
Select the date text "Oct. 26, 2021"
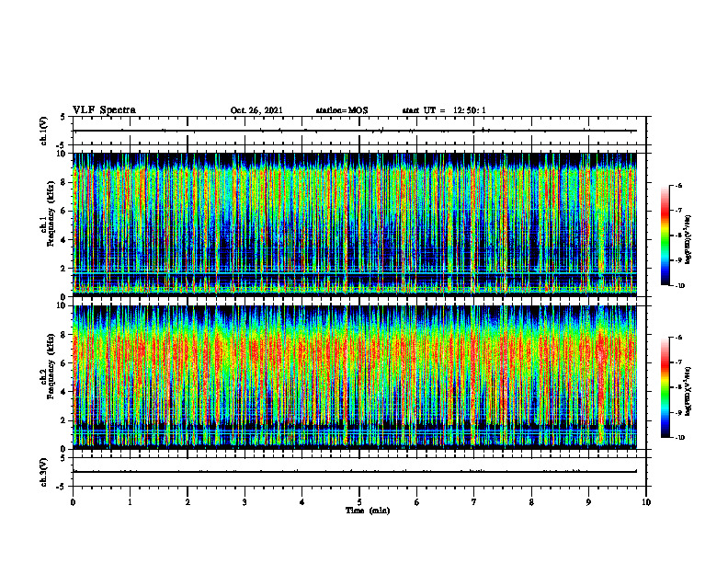[256, 110]
